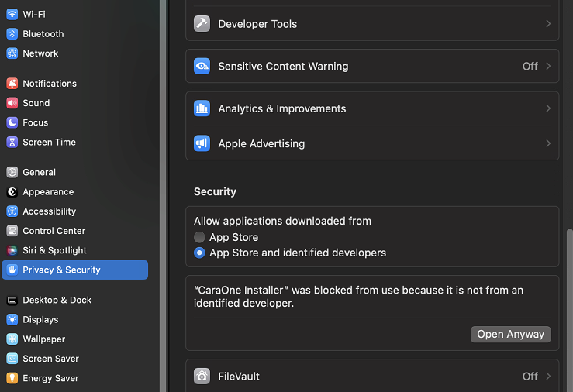This screenshot has height=392, width=573.
Task: Click the Control Center icon
Action: coord(12,231)
